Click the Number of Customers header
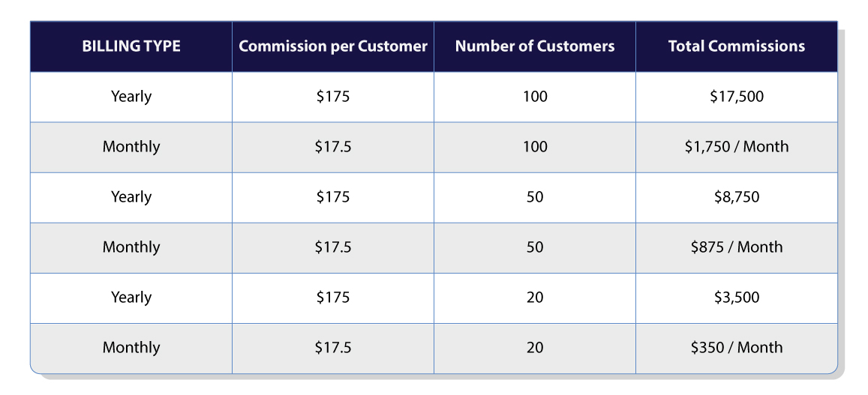 coord(535,46)
